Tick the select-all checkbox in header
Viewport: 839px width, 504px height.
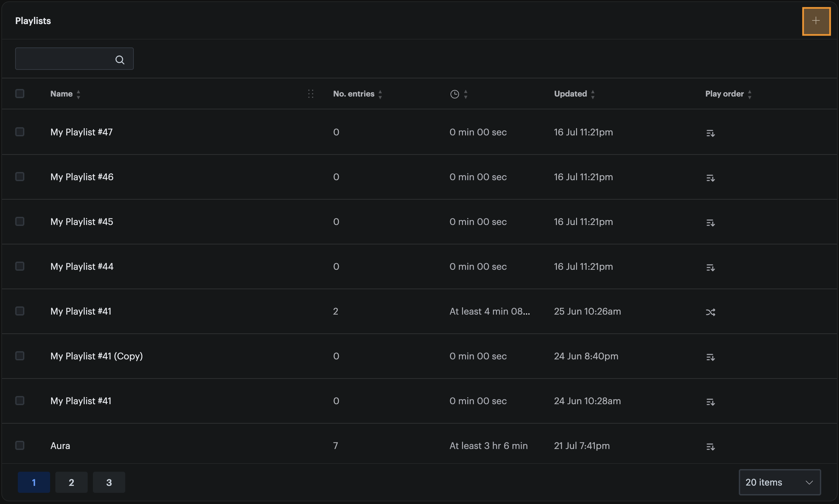pos(20,94)
